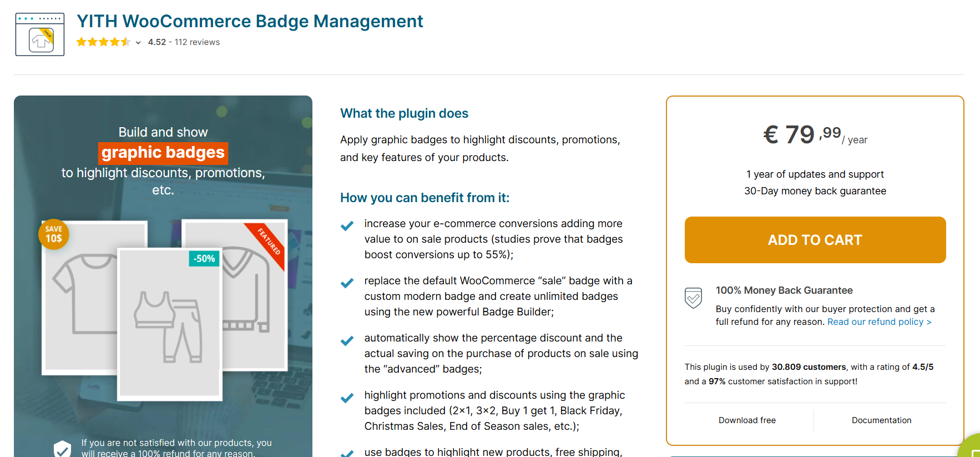Screen dimensions: 980x457
Task: Click the Save 10$ orange badge
Action: [54, 234]
